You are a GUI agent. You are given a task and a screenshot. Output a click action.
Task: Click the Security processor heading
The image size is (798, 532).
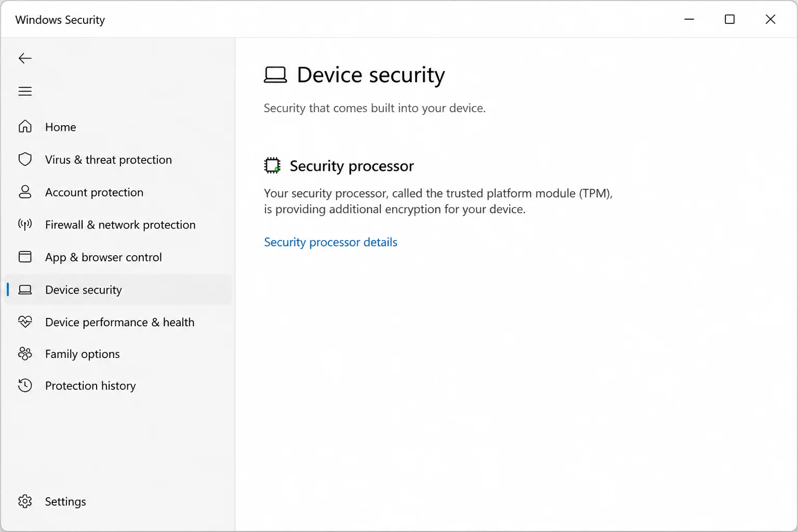(x=352, y=166)
